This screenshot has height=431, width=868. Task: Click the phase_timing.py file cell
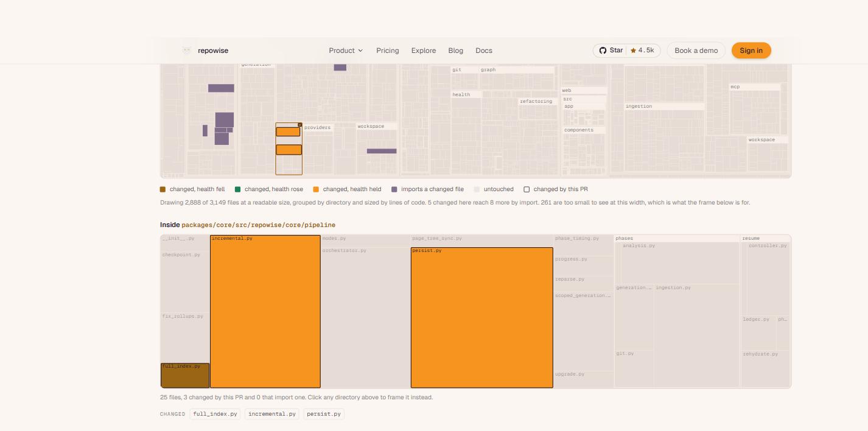click(583, 245)
